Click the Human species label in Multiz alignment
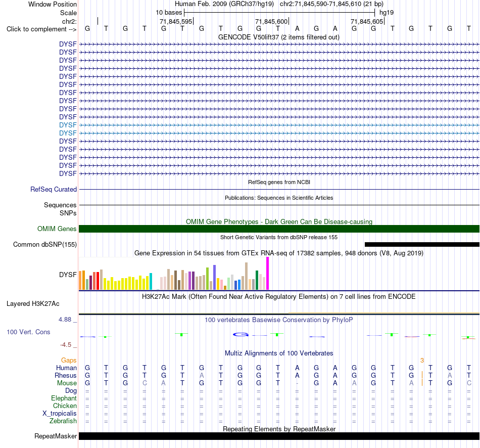Screen dimensions: 480x448 click(x=66, y=368)
